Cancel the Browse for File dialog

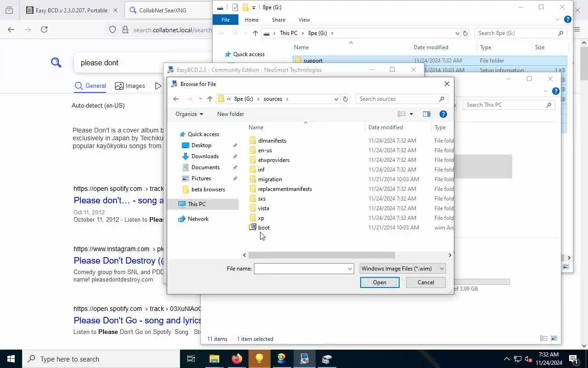[x=425, y=282]
